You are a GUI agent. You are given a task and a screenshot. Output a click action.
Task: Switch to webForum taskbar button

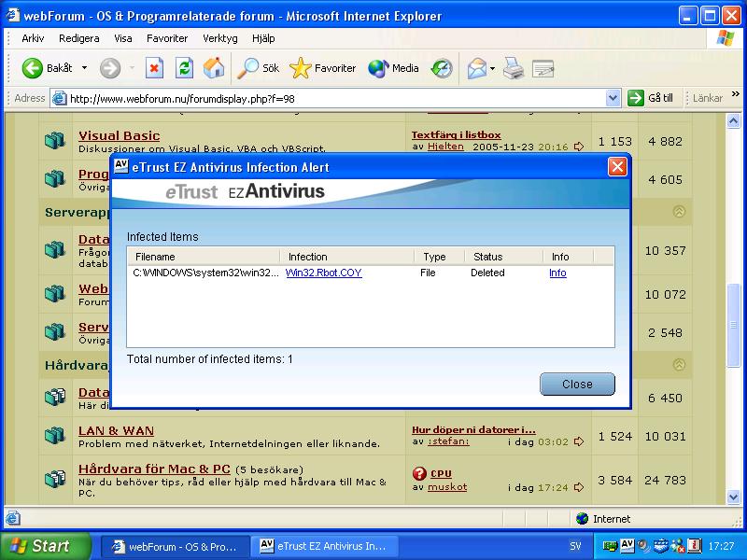[x=175, y=546]
